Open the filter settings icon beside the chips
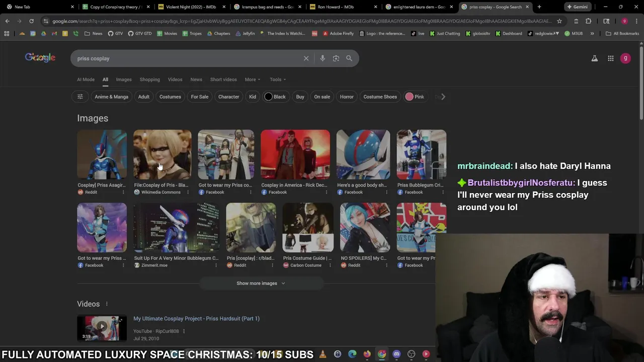The image size is (644, 362). coord(80,97)
